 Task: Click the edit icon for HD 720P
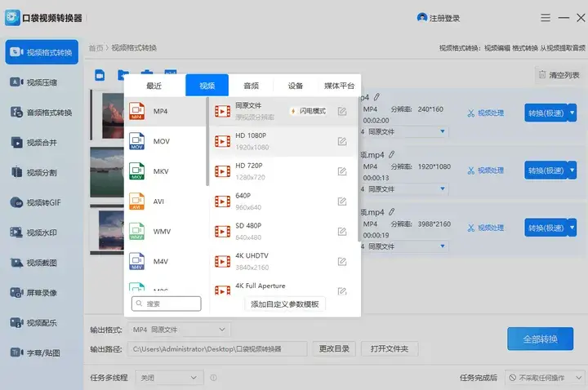click(342, 171)
